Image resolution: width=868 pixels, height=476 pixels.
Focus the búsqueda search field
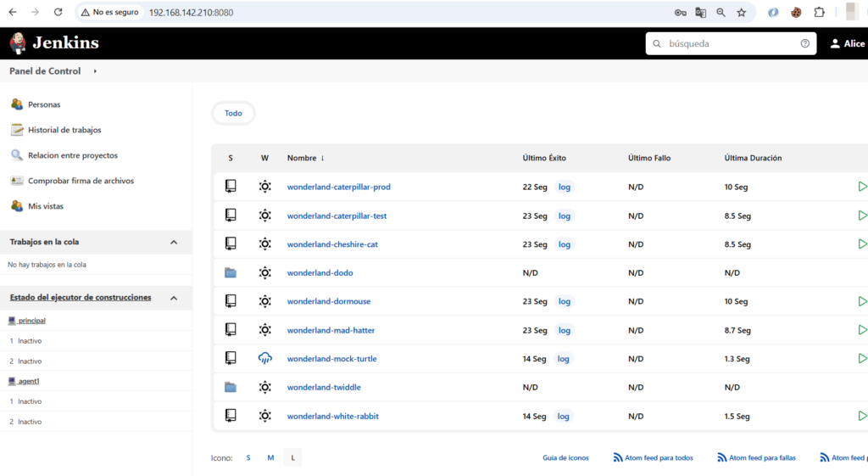coord(731,43)
